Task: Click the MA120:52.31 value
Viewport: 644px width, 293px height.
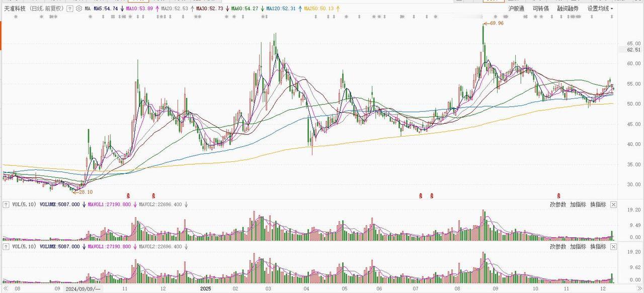Action: [282, 9]
